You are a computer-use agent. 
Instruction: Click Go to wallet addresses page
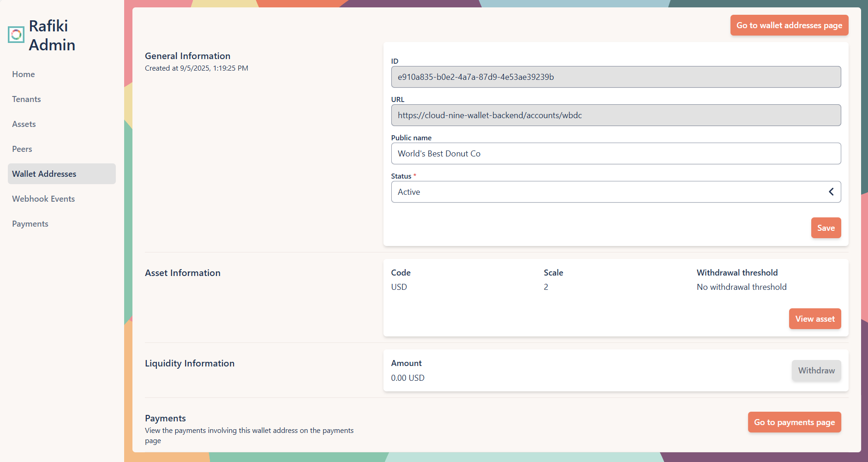tap(789, 25)
